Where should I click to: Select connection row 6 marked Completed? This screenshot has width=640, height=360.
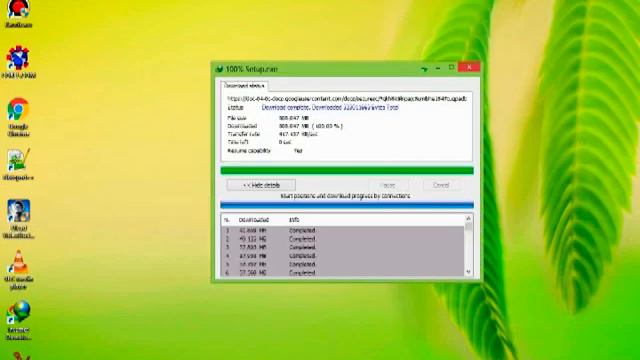pyautogui.click(x=342, y=273)
